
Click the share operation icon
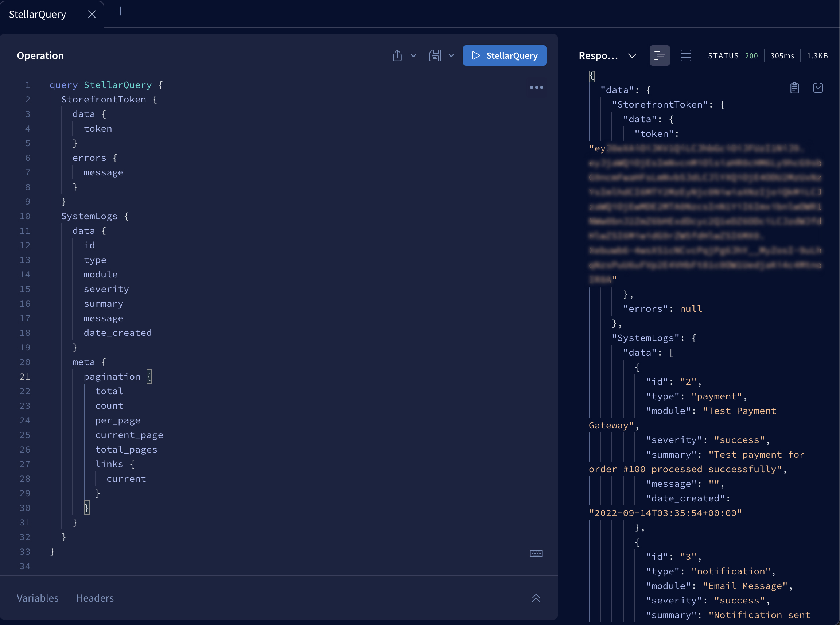tap(397, 56)
